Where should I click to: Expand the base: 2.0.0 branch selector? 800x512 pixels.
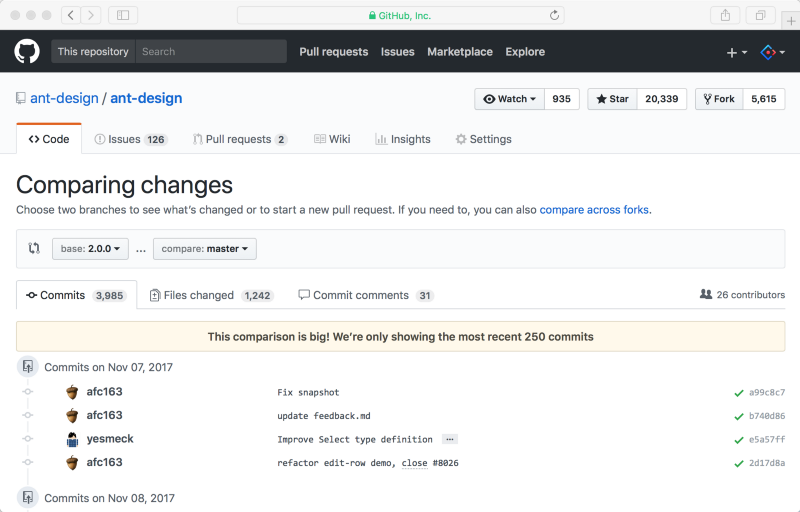tap(90, 249)
